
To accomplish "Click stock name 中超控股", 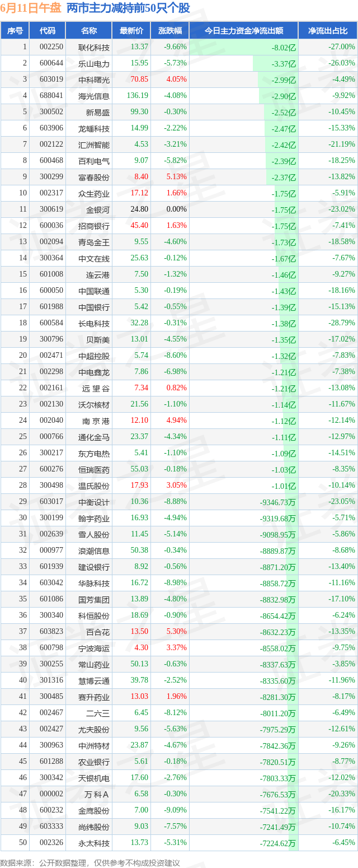I will pos(94,356).
